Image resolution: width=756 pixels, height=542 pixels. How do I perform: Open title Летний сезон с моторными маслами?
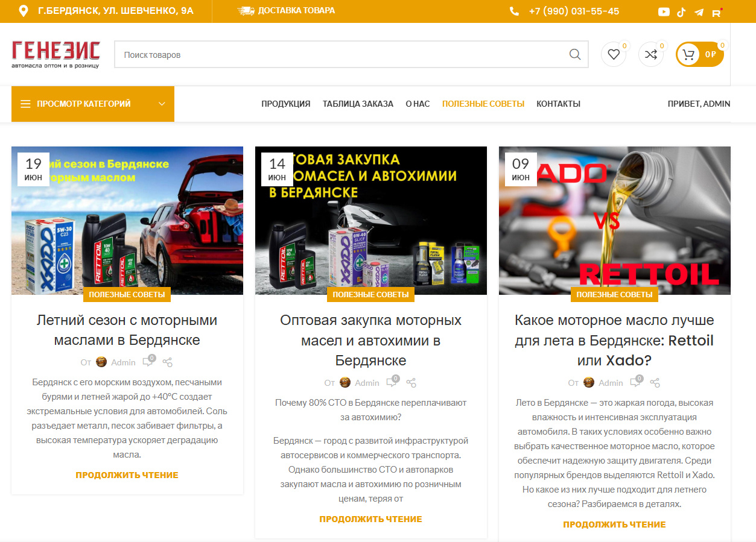pos(127,330)
